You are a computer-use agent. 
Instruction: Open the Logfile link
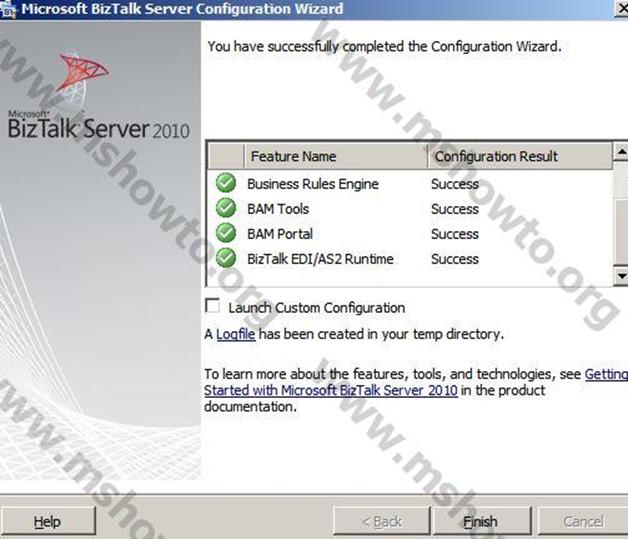tap(236, 334)
